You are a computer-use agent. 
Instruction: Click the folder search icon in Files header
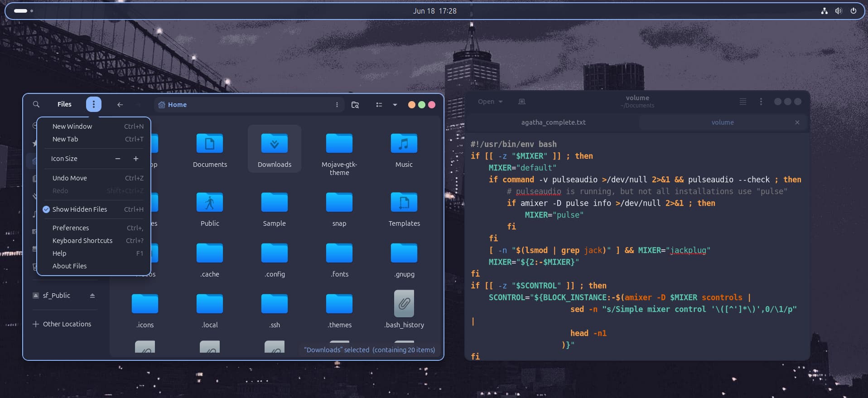click(355, 105)
